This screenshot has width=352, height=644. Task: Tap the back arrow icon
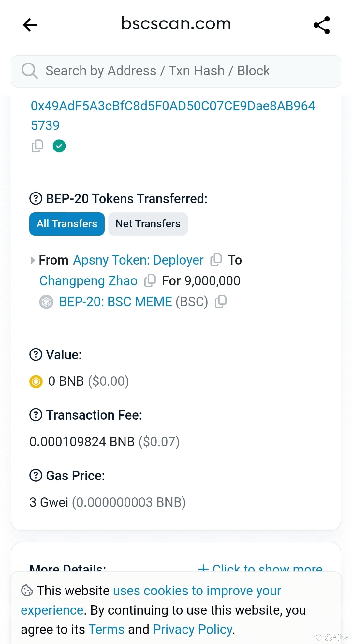(x=30, y=25)
